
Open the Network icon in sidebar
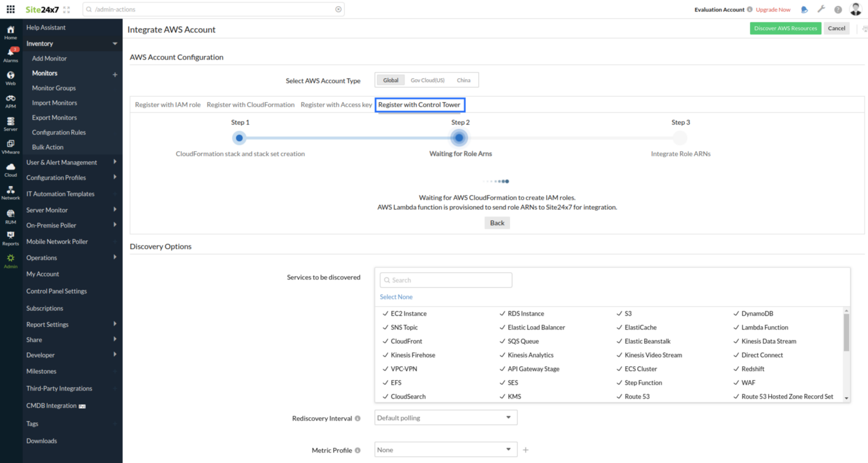10,192
